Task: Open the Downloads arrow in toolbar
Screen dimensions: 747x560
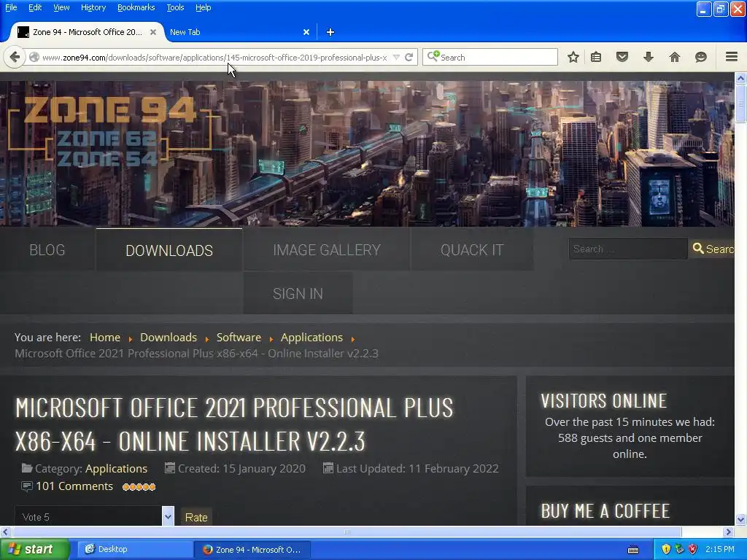Action: tap(649, 57)
